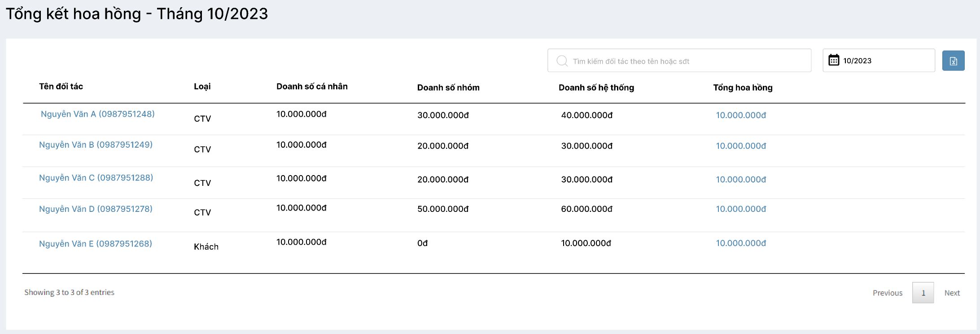View commission total for Nguyễn Văn E

[x=740, y=243]
